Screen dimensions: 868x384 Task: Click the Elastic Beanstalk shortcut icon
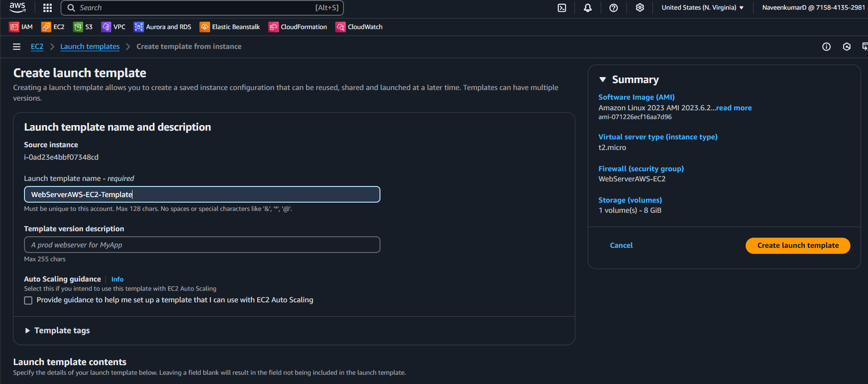coord(205,27)
